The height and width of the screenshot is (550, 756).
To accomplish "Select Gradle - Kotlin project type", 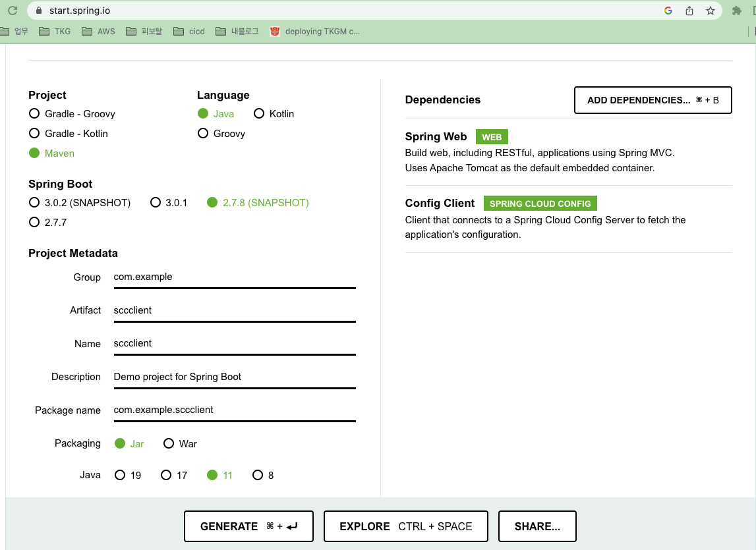I will pyautogui.click(x=68, y=134).
